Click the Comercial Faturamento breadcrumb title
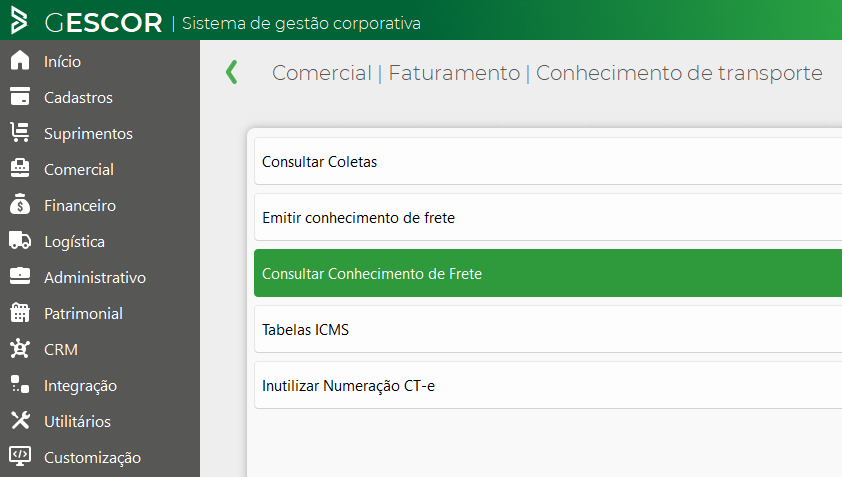The image size is (842, 477). tap(547, 73)
